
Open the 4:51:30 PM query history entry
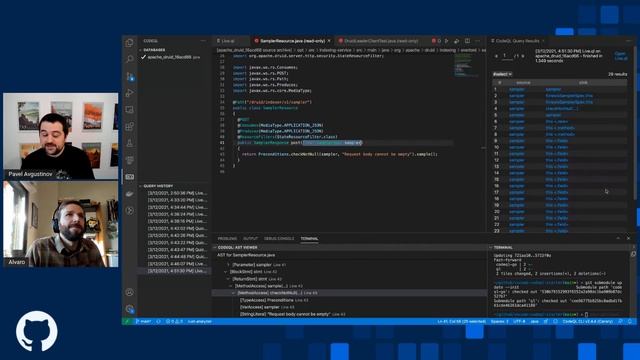(178, 271)
